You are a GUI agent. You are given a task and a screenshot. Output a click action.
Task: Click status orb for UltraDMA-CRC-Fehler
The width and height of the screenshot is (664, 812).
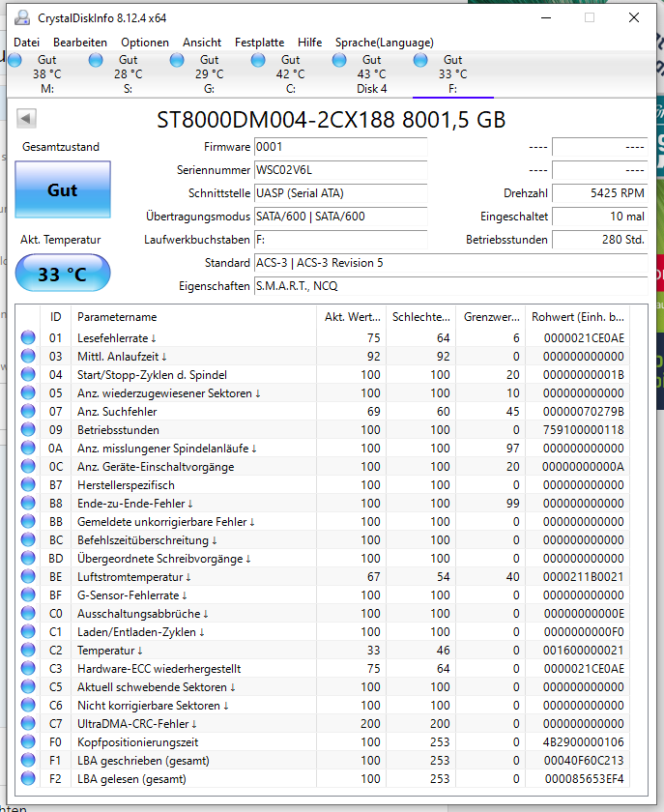[x=28, y=724]
